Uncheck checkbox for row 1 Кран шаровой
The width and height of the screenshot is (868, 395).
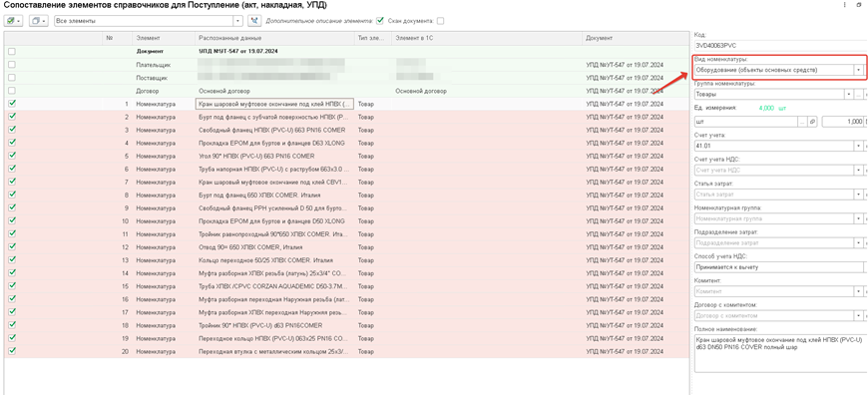[12, 103]
